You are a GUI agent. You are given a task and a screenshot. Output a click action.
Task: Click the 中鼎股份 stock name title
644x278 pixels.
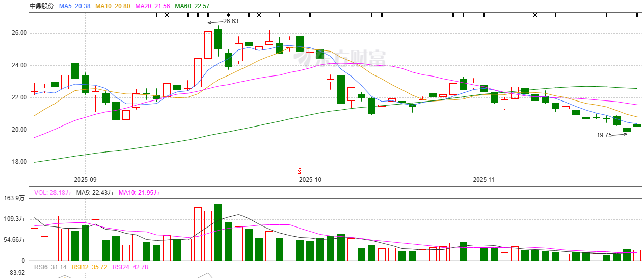[42, 6]
